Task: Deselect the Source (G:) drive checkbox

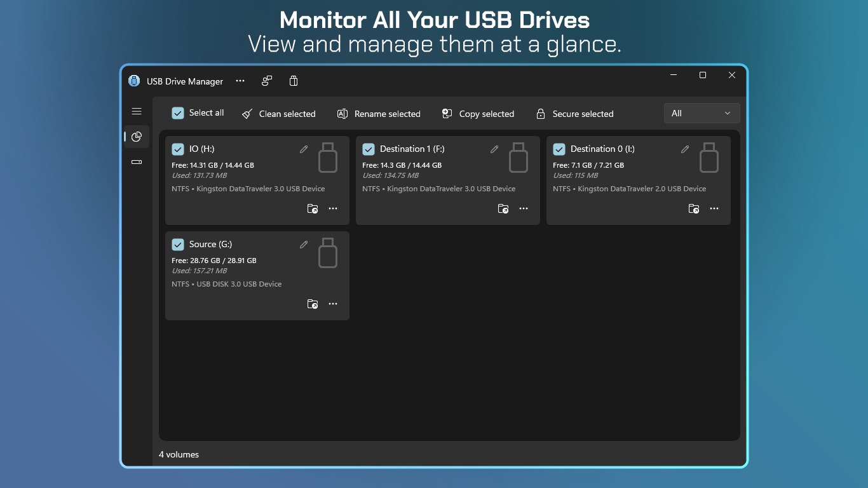Action: point(178,245)
